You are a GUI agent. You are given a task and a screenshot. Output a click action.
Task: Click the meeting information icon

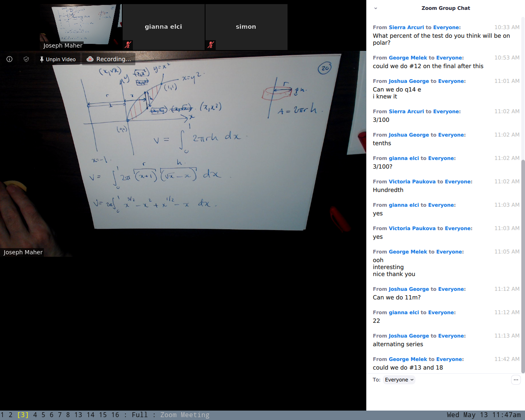click(x=9, y=59)
